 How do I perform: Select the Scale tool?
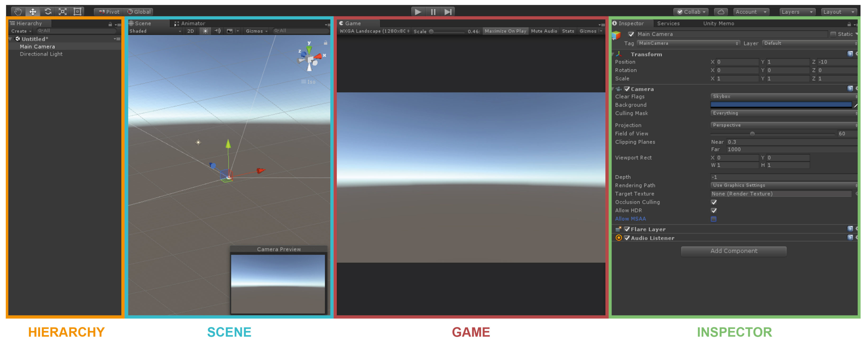click(63, 12)
